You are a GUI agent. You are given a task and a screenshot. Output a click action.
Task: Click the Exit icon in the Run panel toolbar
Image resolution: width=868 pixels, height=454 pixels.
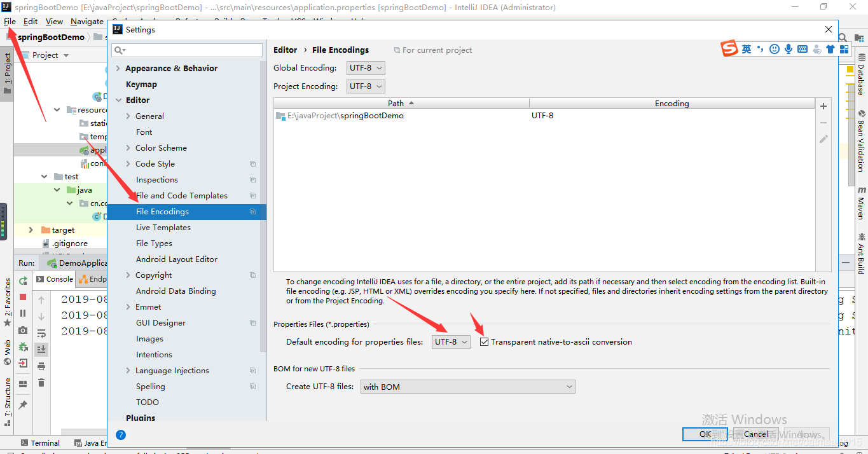pos(23,363)
